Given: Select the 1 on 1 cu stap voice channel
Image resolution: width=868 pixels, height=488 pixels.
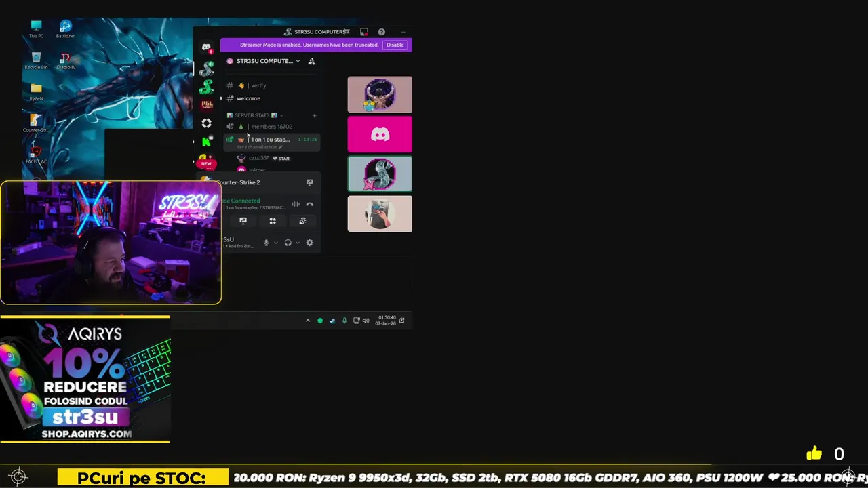Looking at the screenshot, I should point(271,140).
